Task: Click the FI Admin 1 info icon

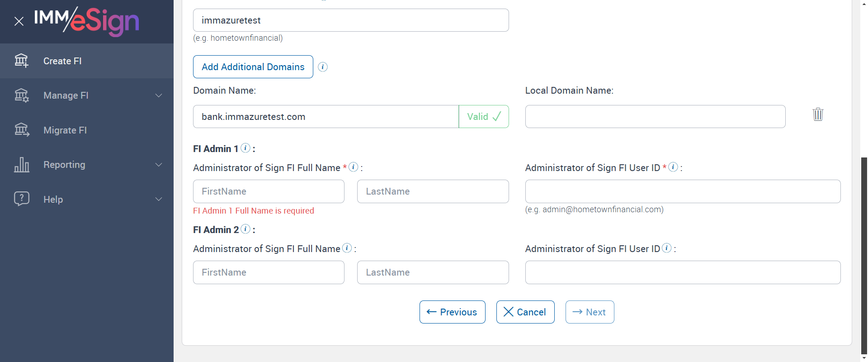Action: 245,148
